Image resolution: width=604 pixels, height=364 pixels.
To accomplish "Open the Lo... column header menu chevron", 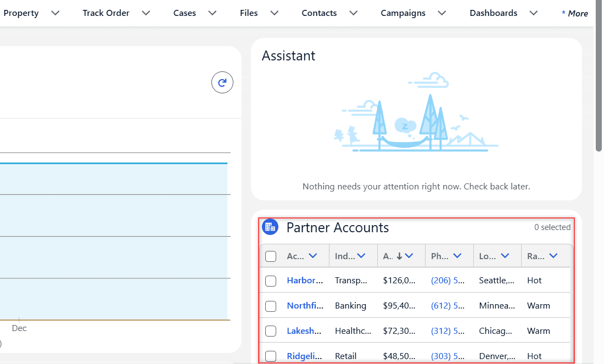I will 505,256.
